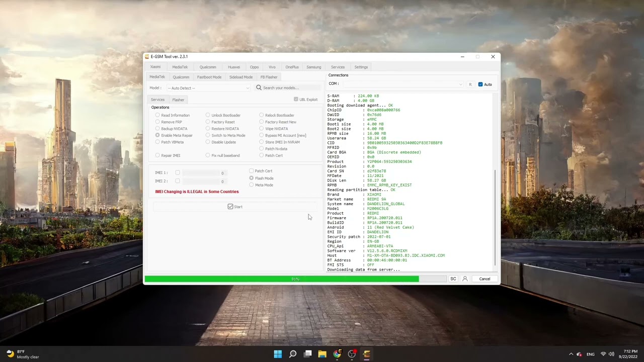
Task: Open the top-level MediaTek brand tab
Action: coord(180,67)
